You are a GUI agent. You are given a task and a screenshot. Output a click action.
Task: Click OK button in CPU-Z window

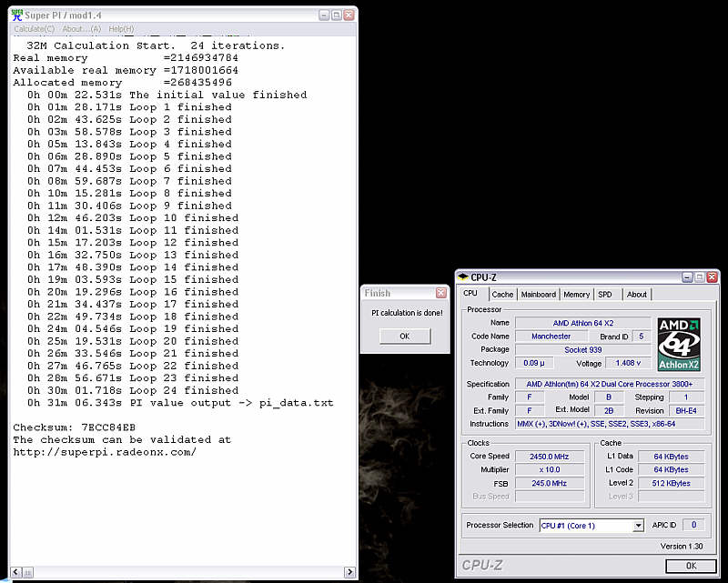(x=691, y=566)
